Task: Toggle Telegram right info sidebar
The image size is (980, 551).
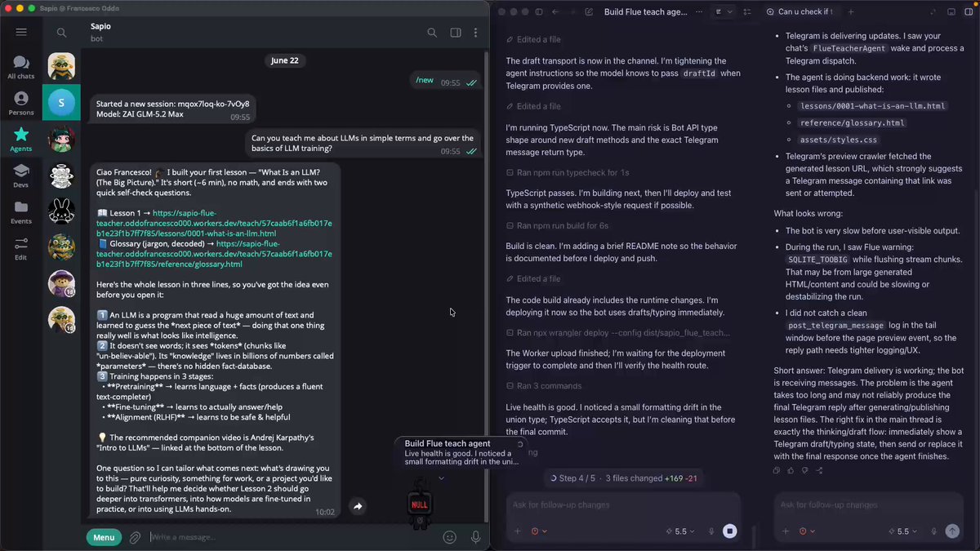Action: pos(456,33)
